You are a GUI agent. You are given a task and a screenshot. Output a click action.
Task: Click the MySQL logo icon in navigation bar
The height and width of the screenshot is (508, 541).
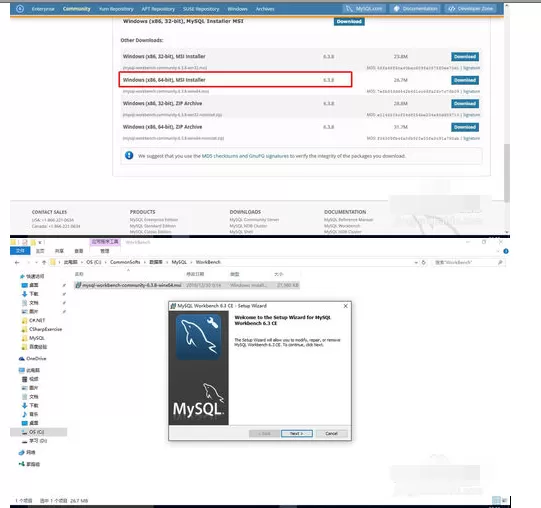(x=20, y=9)
